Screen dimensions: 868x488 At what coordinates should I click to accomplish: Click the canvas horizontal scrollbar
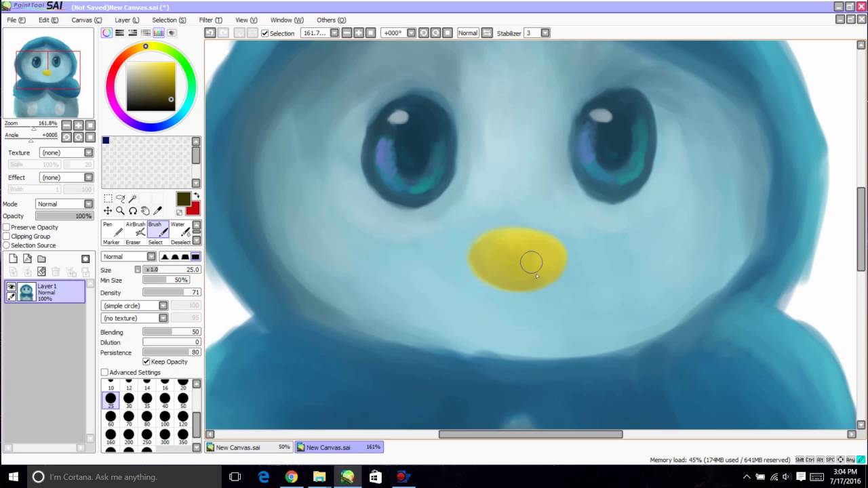pyautogui.click(x=530, y=434)
